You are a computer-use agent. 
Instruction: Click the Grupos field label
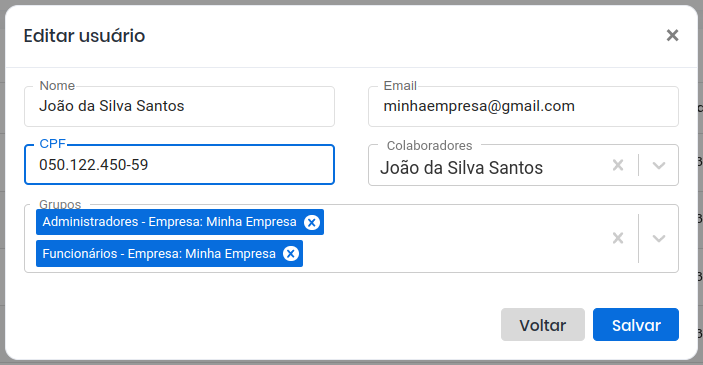point(60,204)
